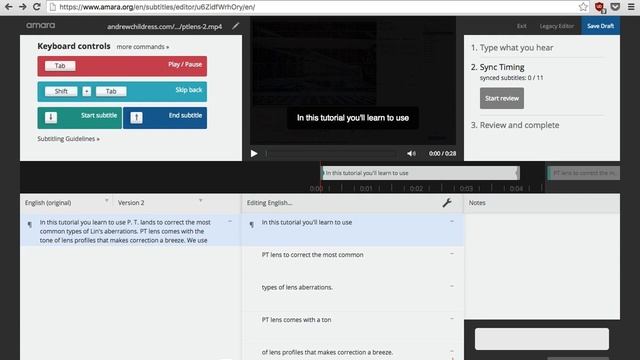This screenshot has height=360, width=640.
Task: Click End subtitle up-arrow button
Action: click(165, 118)
